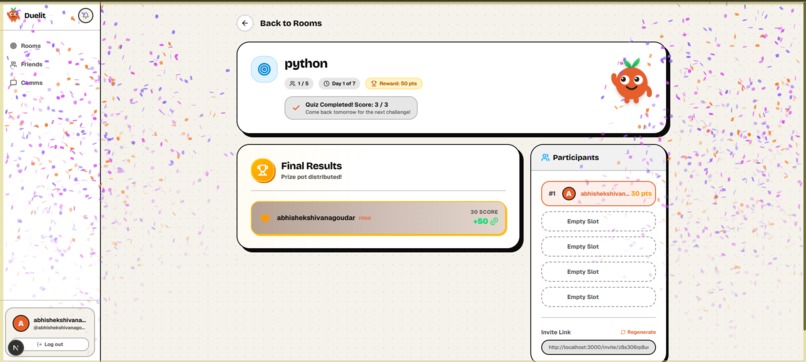Click the Participants people icon

pos(545,157)
